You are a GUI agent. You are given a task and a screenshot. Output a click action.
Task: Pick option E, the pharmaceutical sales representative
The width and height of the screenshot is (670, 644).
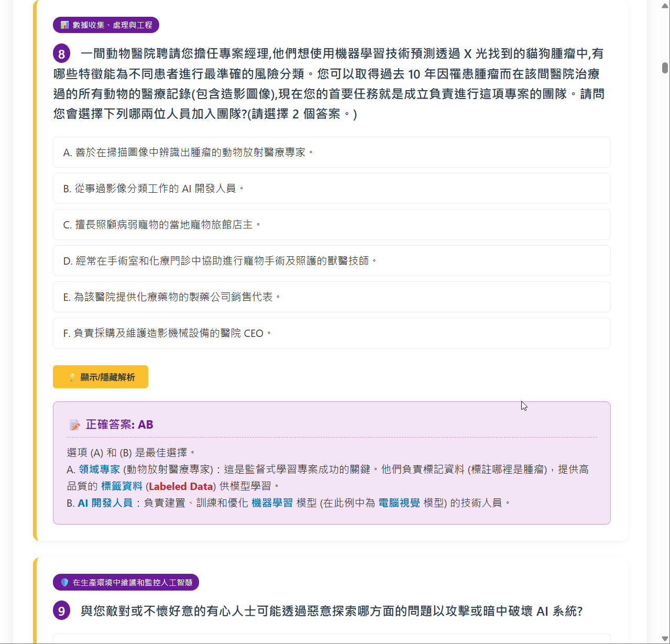point(332,297)
